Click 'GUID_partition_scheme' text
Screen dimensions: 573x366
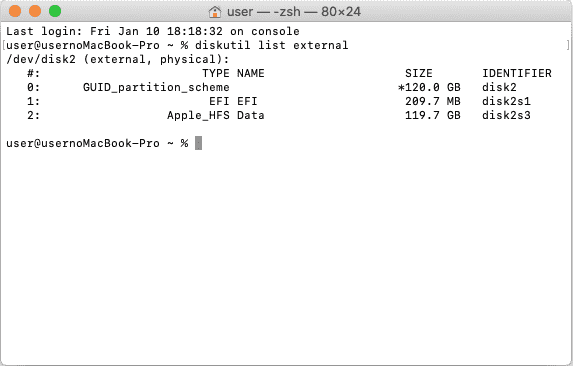click(x=156, y=88)
